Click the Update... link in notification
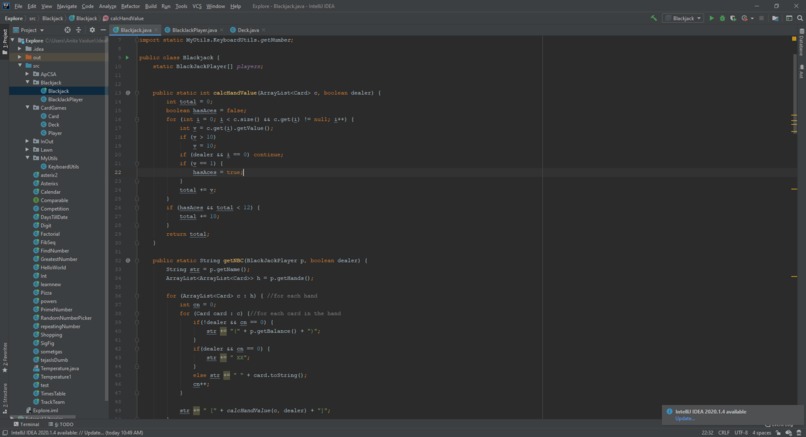The width and height of the screenshot is (806, 437). (x=685, y=418)
